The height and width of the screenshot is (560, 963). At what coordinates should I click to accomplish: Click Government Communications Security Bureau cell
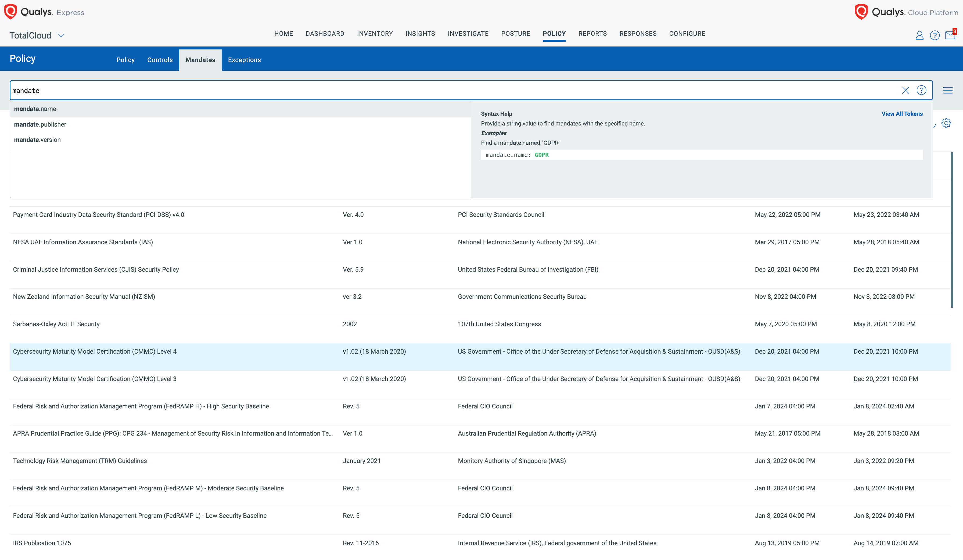coord(522,297)
